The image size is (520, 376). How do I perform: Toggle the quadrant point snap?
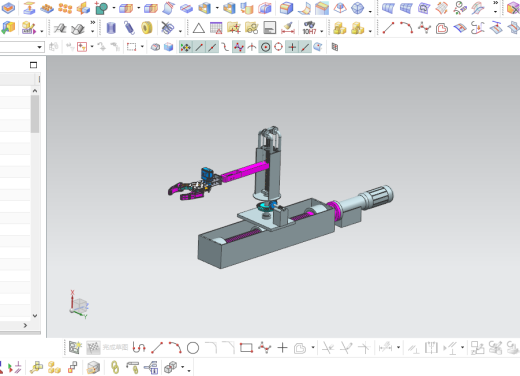coord(278,47)
